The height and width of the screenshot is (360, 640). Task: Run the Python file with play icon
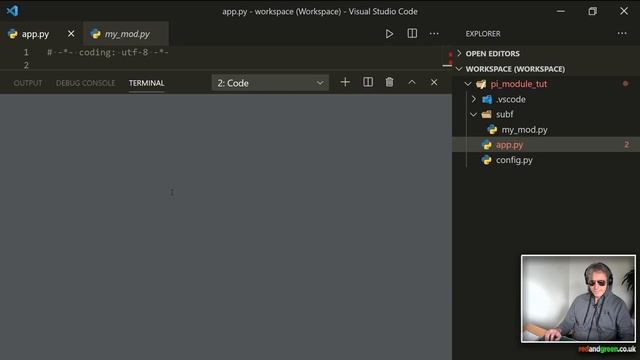(x=389, y=34)
